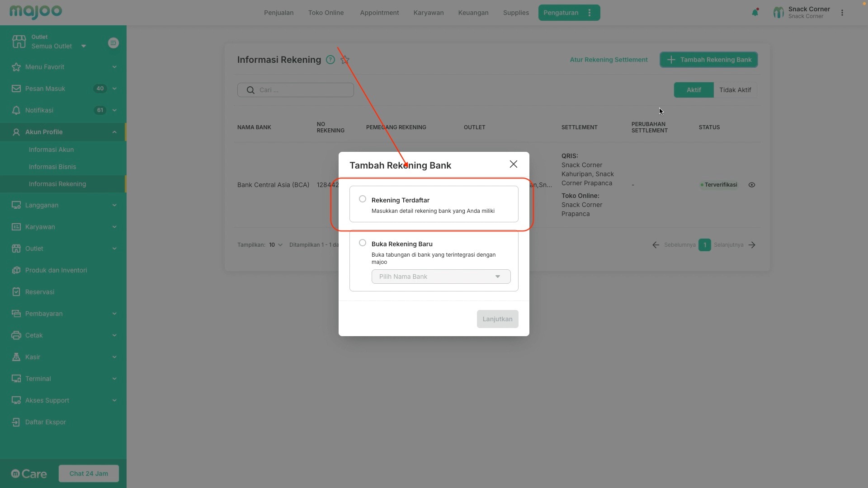Image resolution: width=868 pixels, height=488 pixels.
Task: Open the Keuangan top menu
Action: tap(473, 13)
